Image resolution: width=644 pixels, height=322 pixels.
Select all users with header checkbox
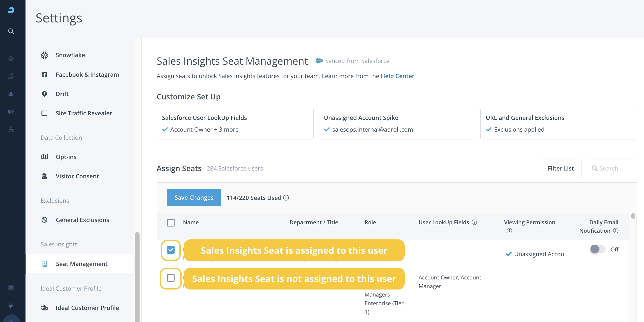[x=171, y=223]
